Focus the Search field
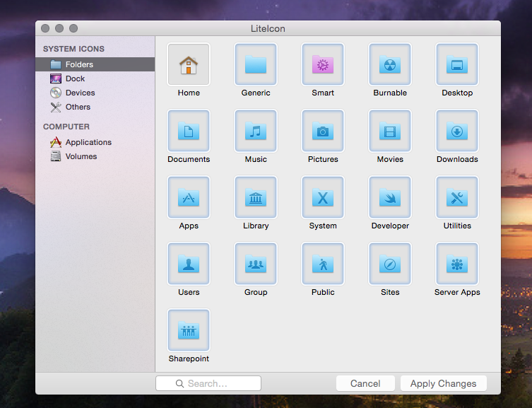The width and height of the screenshot is (532, 408). [208, 383]
